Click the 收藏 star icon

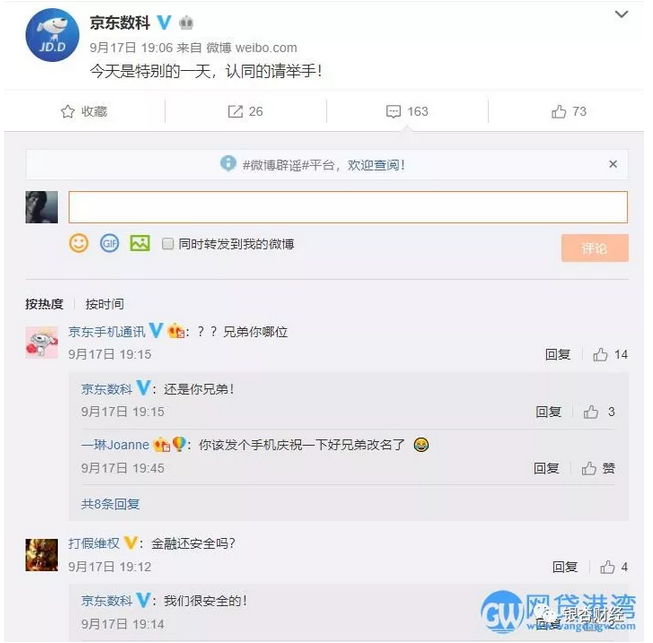pyautogui.click(x=67, y=112)
